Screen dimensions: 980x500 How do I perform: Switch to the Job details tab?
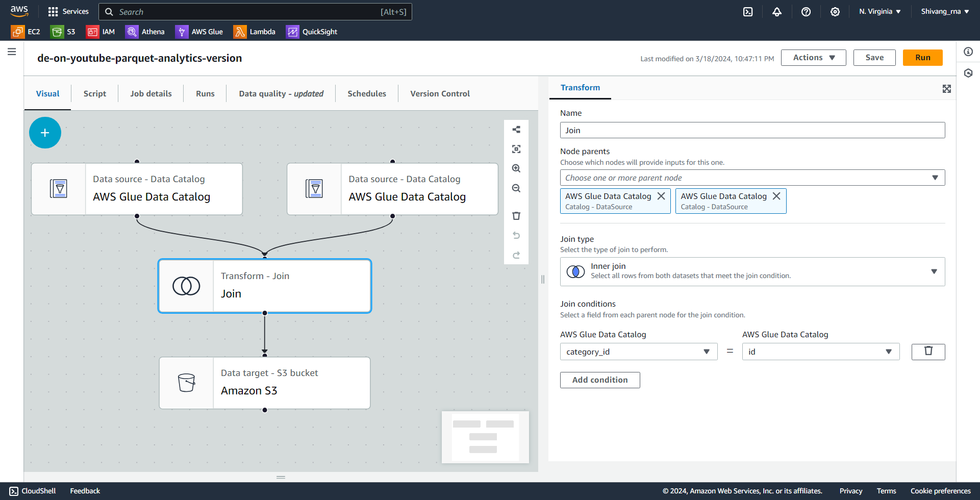tap(151, 94)
